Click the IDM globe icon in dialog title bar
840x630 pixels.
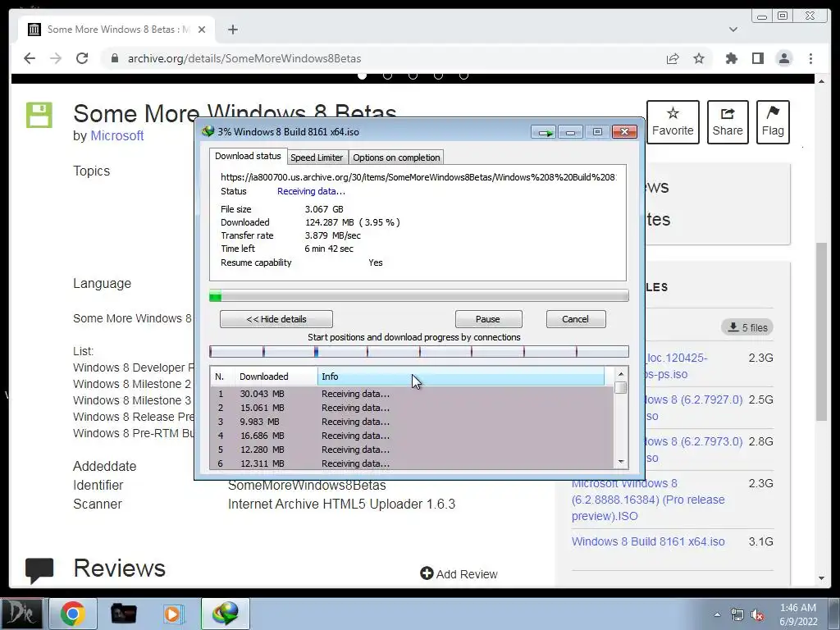click(x=208, y=131)
